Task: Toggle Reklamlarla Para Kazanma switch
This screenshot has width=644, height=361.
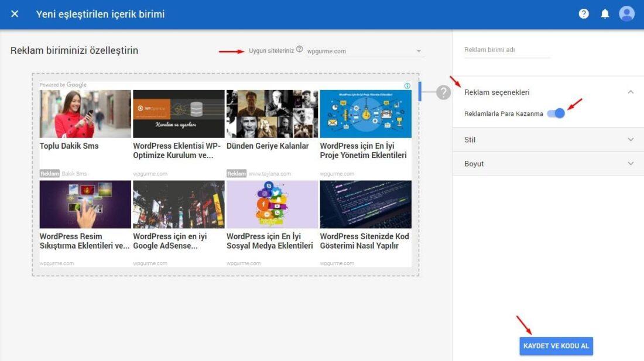Action: click(556, 114)
